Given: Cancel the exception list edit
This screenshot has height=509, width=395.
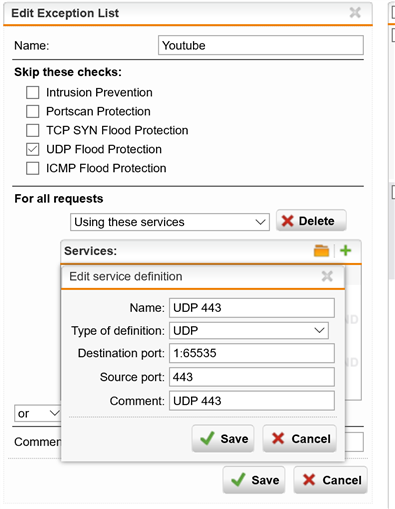Looking at the screenshot, I should coord(330,480).
